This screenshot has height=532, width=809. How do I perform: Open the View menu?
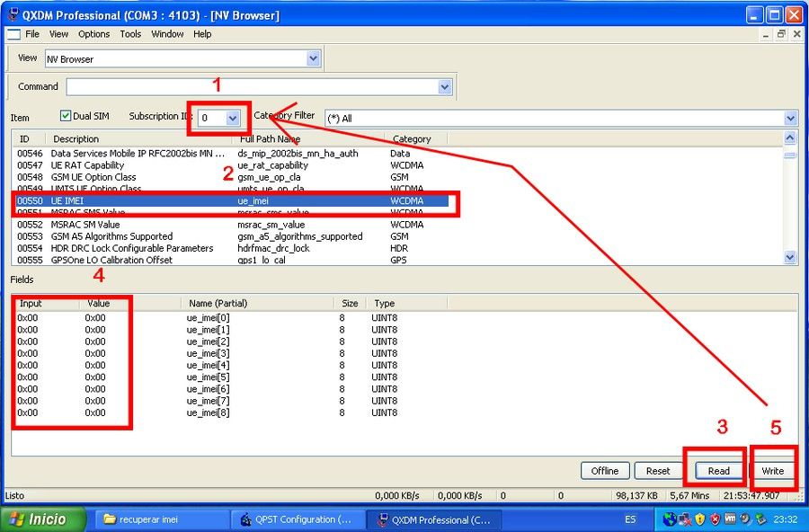tap(58, 34)
